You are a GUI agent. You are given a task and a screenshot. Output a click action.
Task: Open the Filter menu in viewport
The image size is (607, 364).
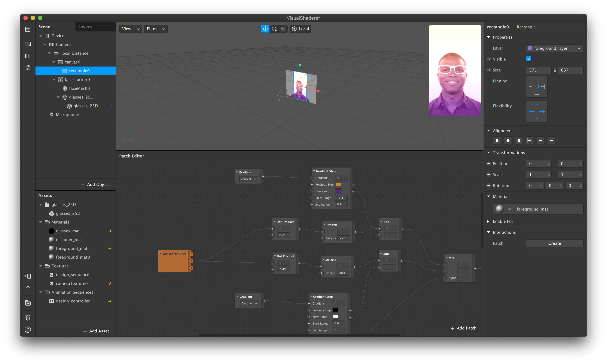point(156,29)
